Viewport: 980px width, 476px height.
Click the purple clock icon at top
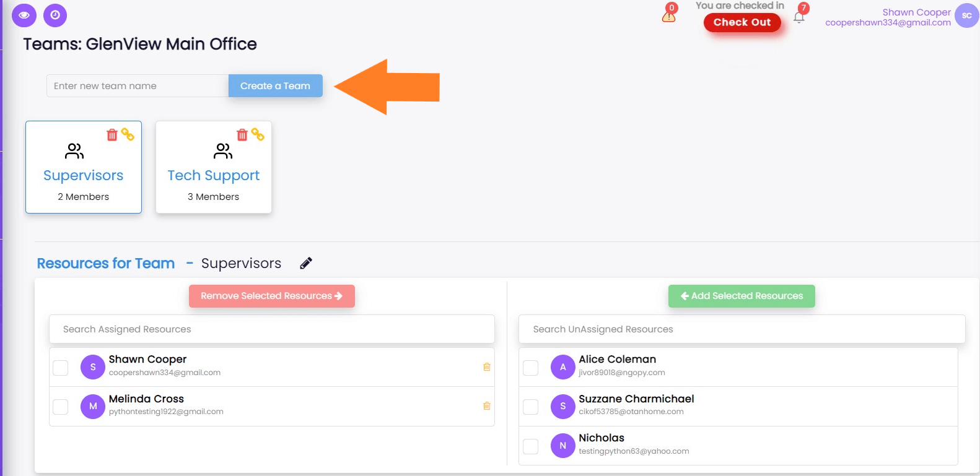55,15
